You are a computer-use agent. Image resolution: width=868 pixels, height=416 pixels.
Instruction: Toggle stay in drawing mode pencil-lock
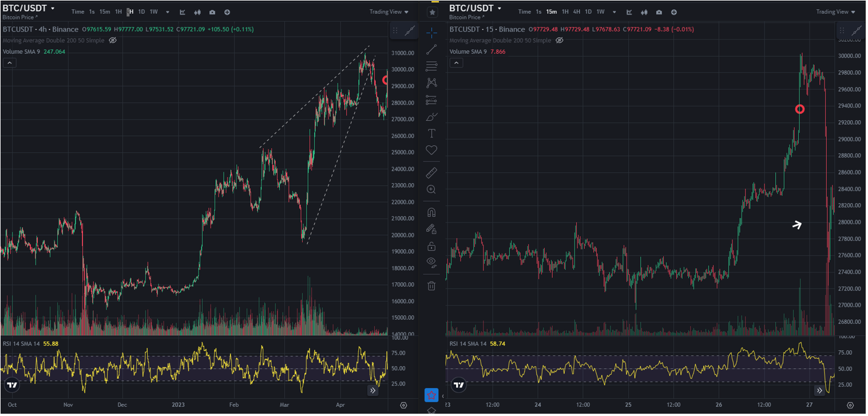click(431, 229)
